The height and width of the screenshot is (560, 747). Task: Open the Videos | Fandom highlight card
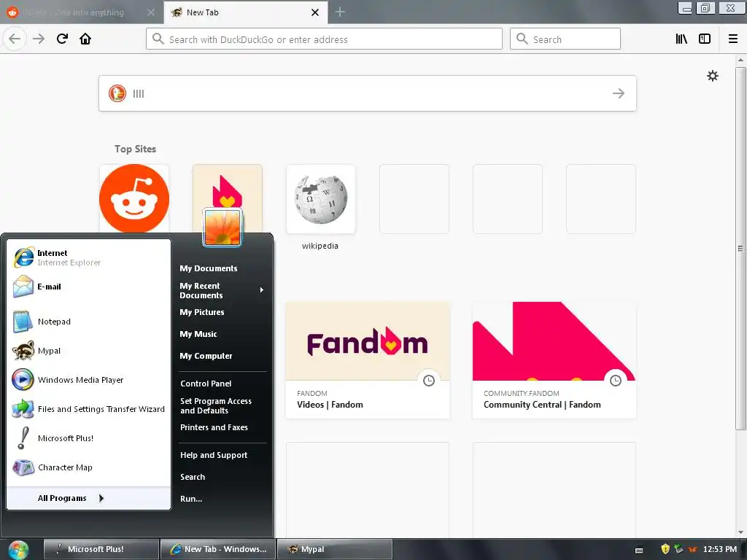click(x=368, y=360)
